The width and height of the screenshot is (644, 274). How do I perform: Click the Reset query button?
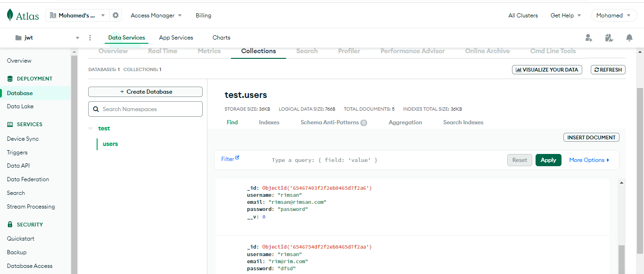tap(520, 160)
